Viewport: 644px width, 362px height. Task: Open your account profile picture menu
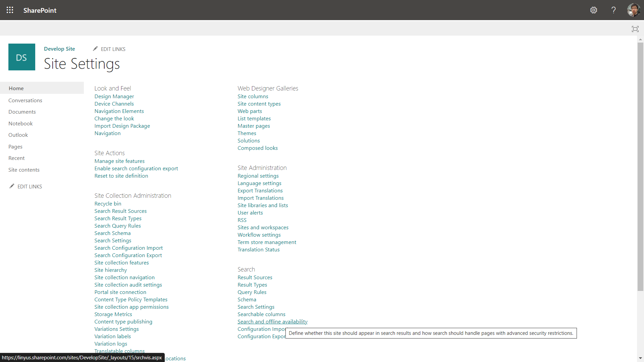click(x=633, y=10)
